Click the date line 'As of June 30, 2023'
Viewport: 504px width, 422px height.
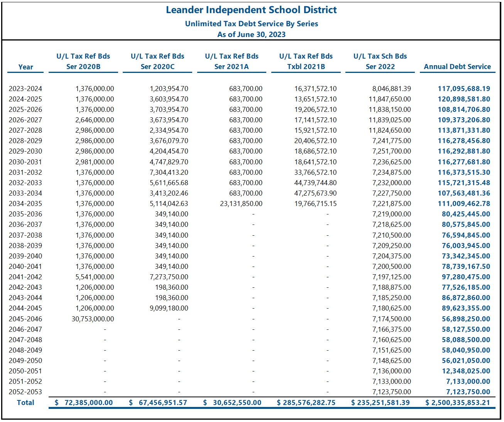[252, 34]
